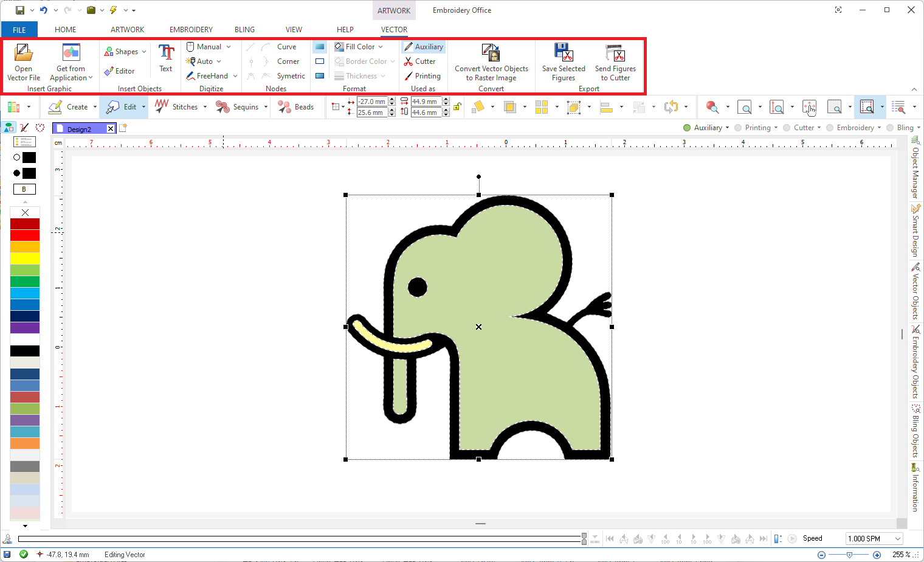This screenshot has width=924, height=562.
Task: Pick the yellow color swatch in palette
Action: click(25, 258)
